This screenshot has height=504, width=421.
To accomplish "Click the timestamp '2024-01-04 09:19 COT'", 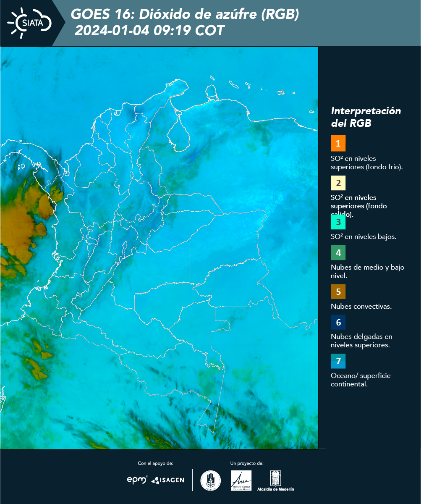I will (x=149, y=31).
